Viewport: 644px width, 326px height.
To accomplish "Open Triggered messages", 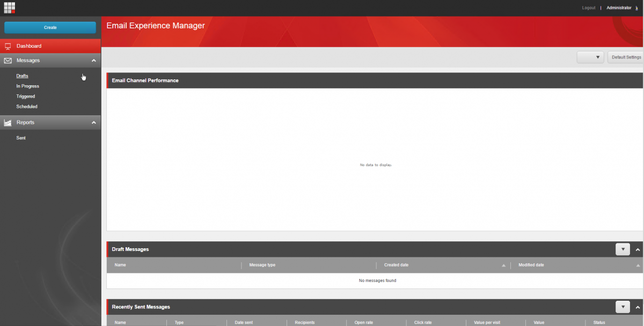I will click(x=25, y=97).
